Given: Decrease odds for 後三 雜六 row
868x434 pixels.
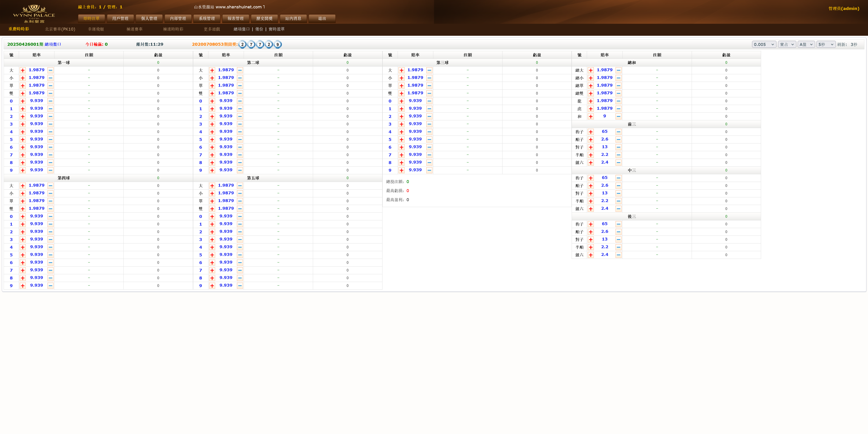Looking at the screenshot, I should click(618, 255).
